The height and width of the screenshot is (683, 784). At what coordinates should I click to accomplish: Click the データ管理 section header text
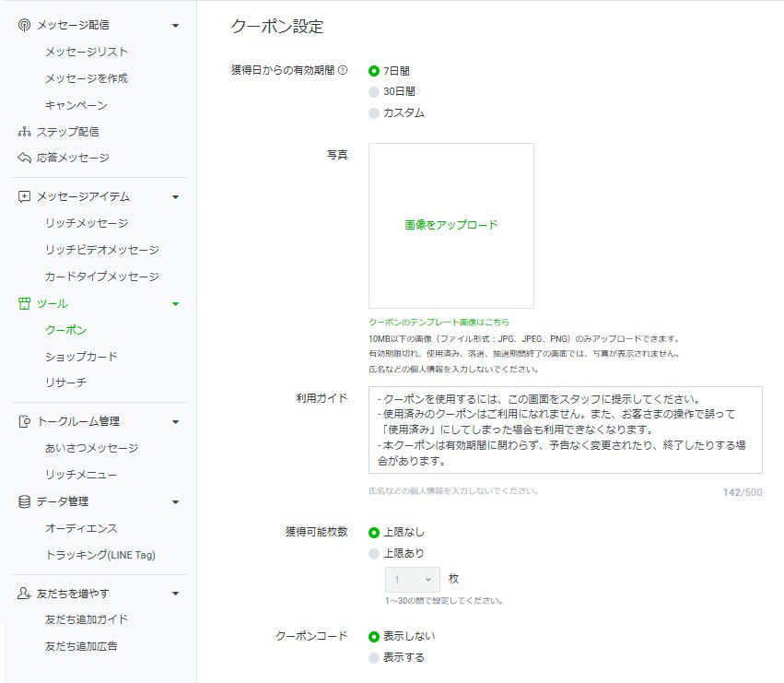click(63, 501)
